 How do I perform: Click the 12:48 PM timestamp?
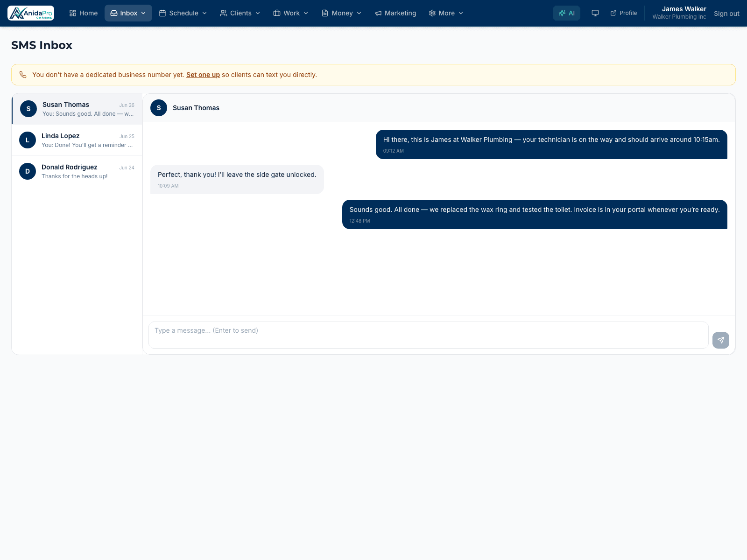[359, 221]
